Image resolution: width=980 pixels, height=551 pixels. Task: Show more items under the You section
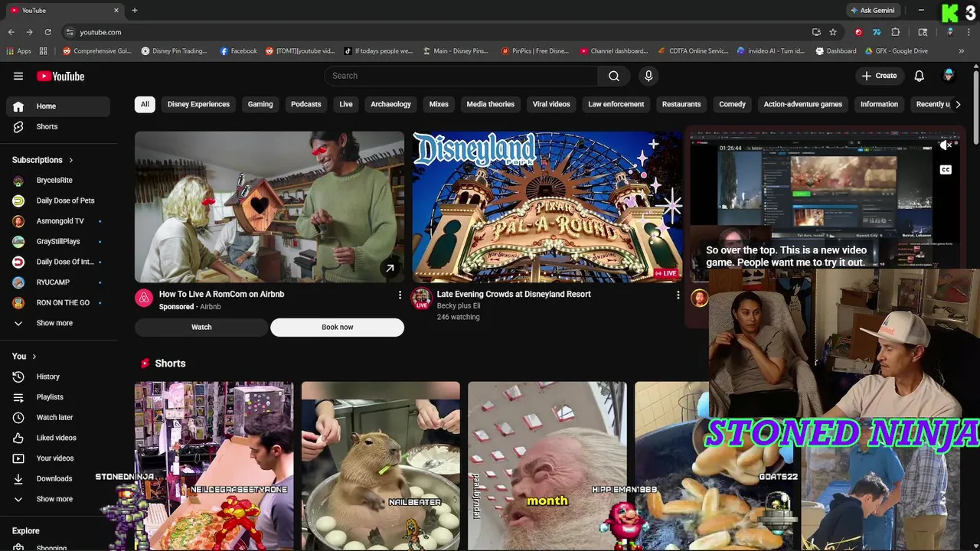click(x=58, y=499)
